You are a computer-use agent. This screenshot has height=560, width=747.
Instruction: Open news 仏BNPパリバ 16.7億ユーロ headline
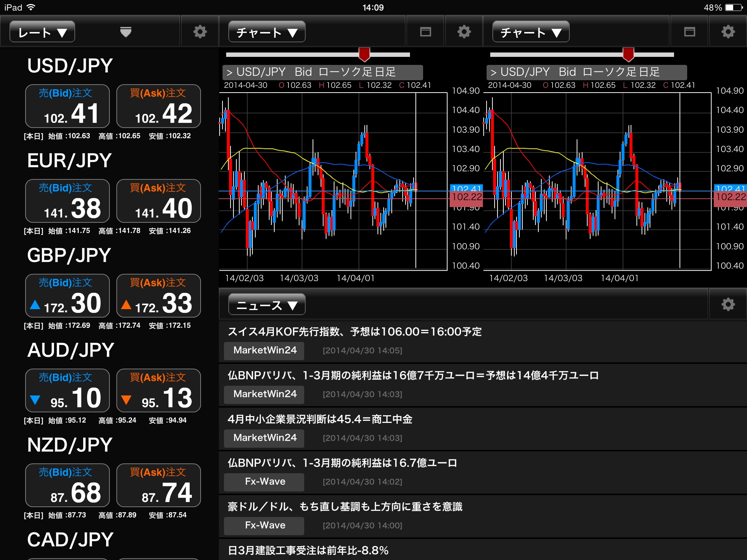pyautogui.click(x=342, y=463)
